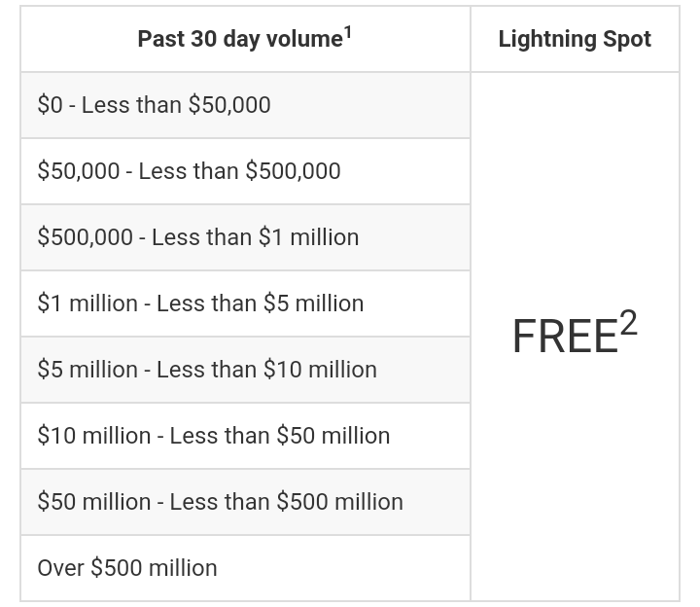The image size is (700, 607).
Task: Click the word volume in header
Action: pyautogui.click(x=304, y=39)
